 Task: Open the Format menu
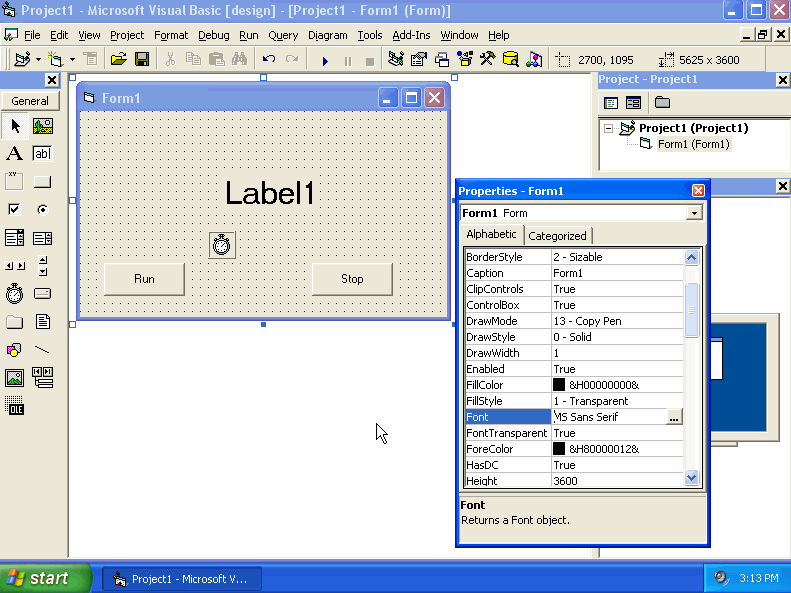pos(171,35)
